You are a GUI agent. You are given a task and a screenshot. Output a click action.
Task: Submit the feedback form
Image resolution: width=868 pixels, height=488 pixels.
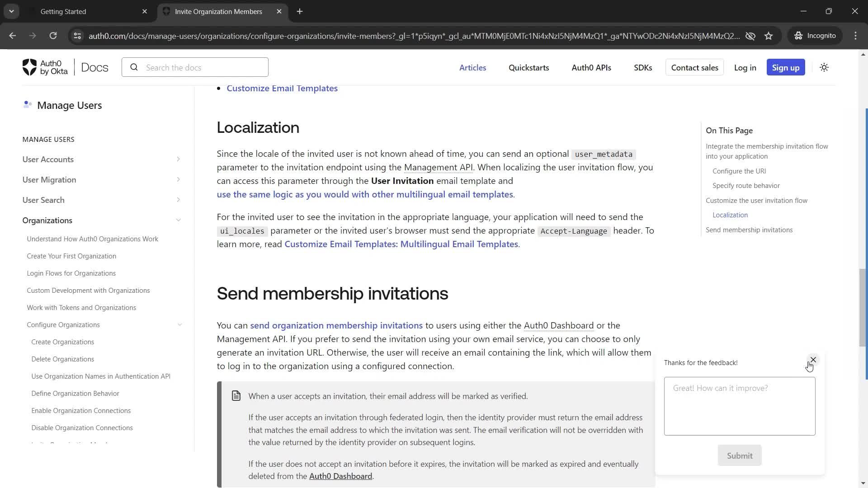tap(739, 455)
